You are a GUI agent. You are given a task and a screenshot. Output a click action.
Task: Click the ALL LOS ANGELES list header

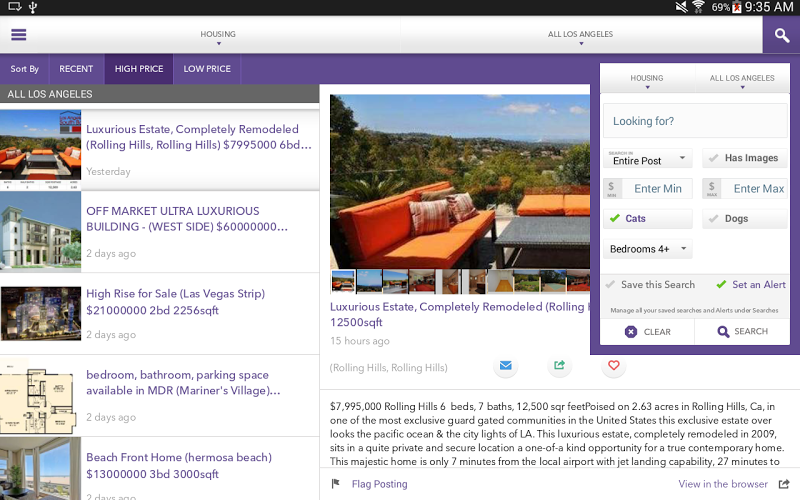(159, 94)
